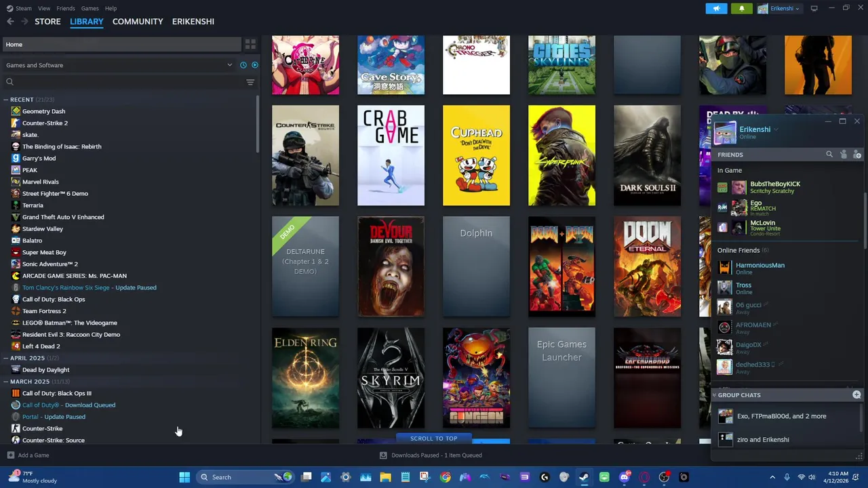The height and width of the screenshot is (488, 868).
Task: Select Balatro in the sidebar list
Action: (x=32, y=241)
